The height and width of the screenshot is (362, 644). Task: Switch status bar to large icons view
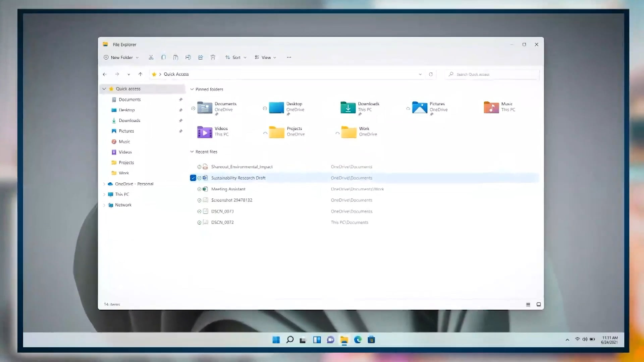click(x=538, y=304)
